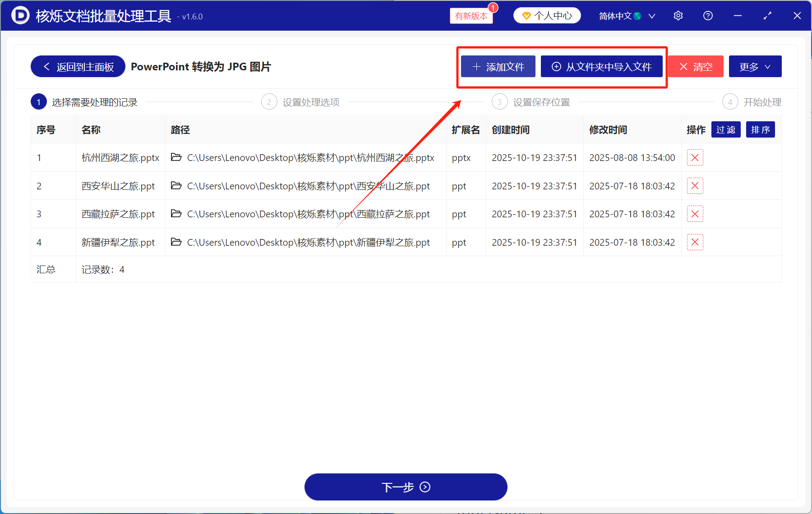Viewport: 812px width, 514px height.
Task: Select file name 西安华山之旅.ppt
Action: click(118, 186)
